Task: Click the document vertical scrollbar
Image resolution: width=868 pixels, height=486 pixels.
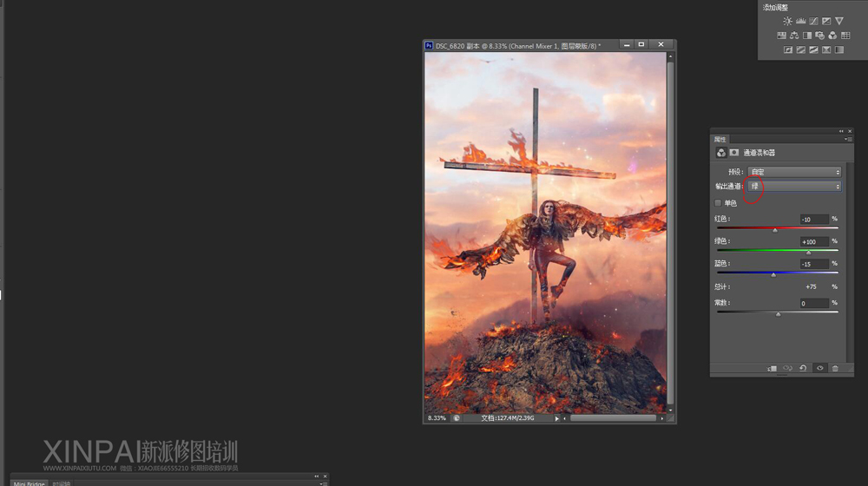Action: tap(670, 233)
